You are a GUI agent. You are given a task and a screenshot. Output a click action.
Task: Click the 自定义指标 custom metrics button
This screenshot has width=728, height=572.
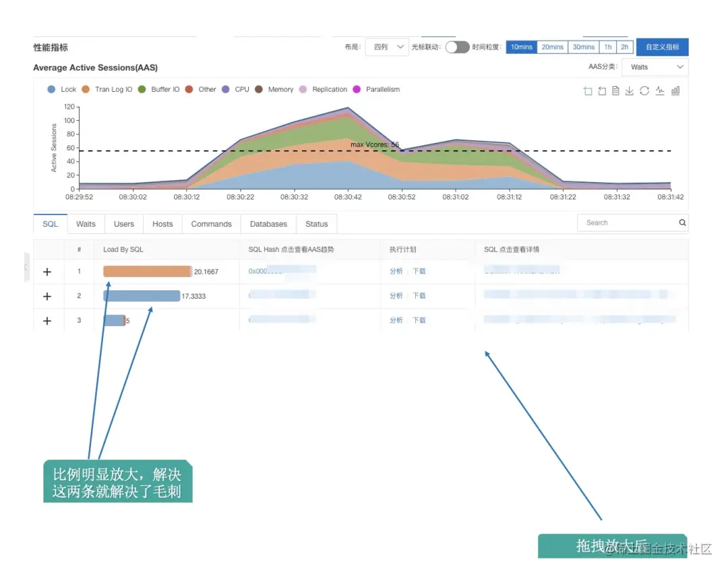(663, 47)
